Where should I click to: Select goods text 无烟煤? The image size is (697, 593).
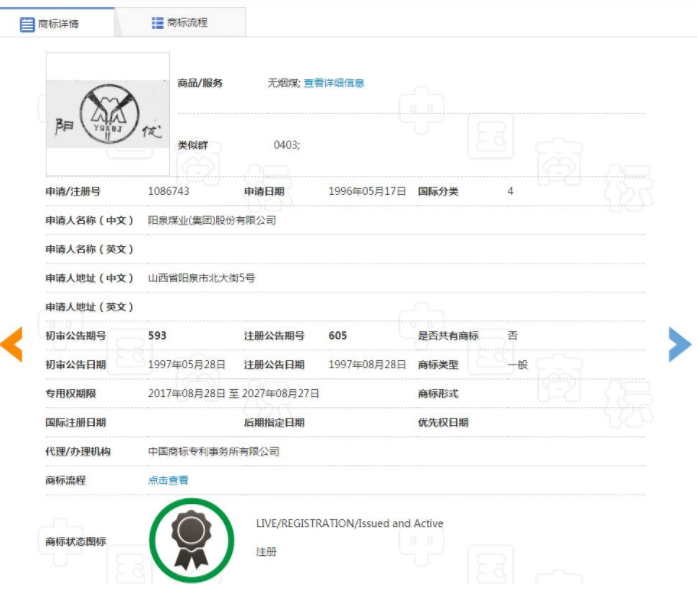[x=283, y=83]
